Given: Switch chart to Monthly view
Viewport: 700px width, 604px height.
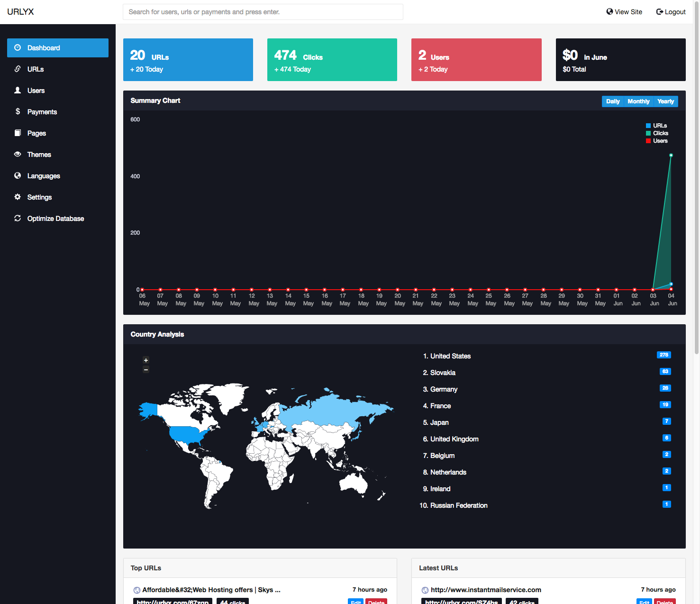Looking at the screenshot, I should [638, 101].
